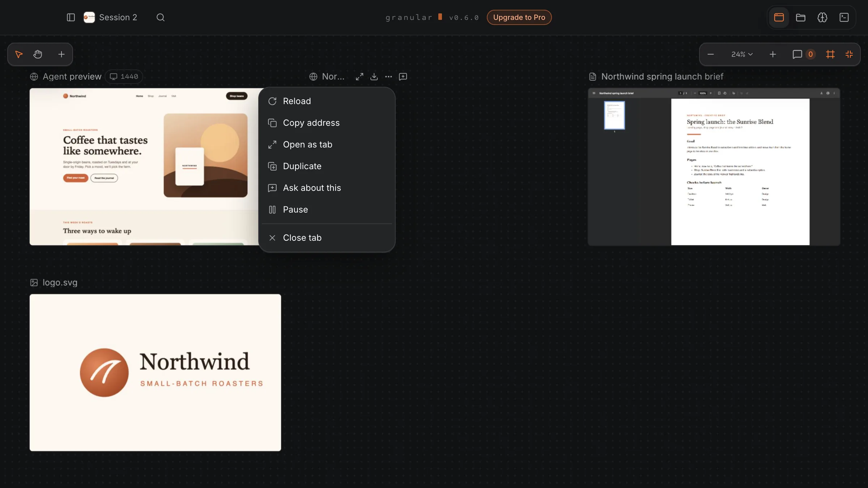This screenshot has width=868, height=488.
Task: Click the add new item plus tool
Action: point(61,54)
